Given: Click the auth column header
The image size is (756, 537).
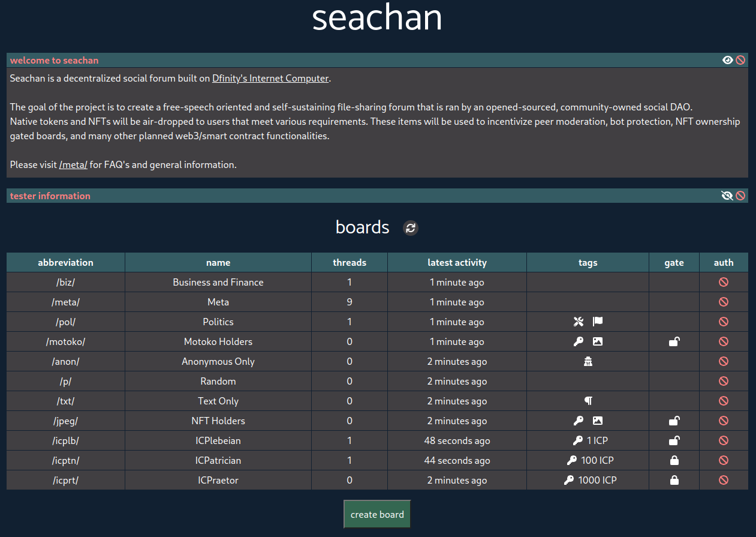Looking at the screenshot, I should tap(724, 262).
